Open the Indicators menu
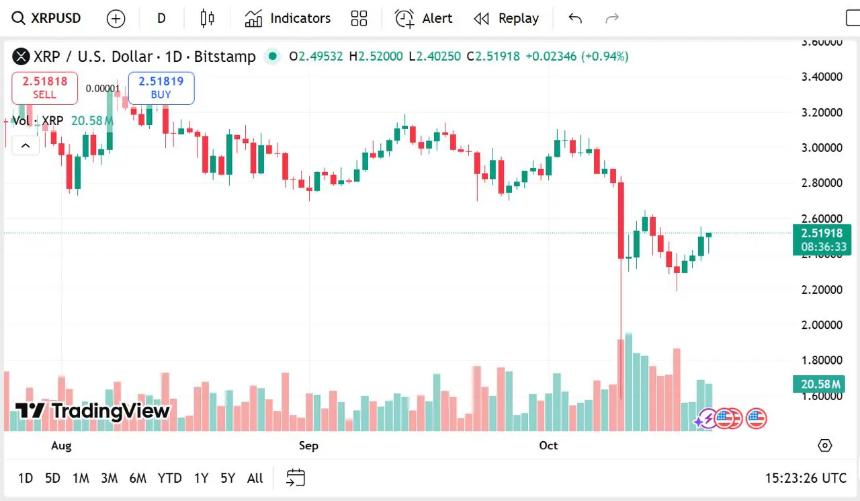860x501 pixels. (x=288, y=18)
